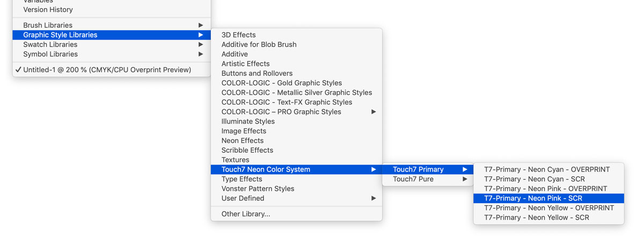
Task: Open Vonster Pattern Styles library
Action: point(296,189)
